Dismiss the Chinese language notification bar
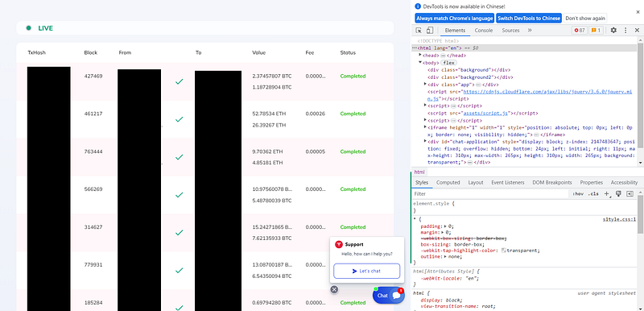This screenshot has height=311, width=644. click(638, 12)
